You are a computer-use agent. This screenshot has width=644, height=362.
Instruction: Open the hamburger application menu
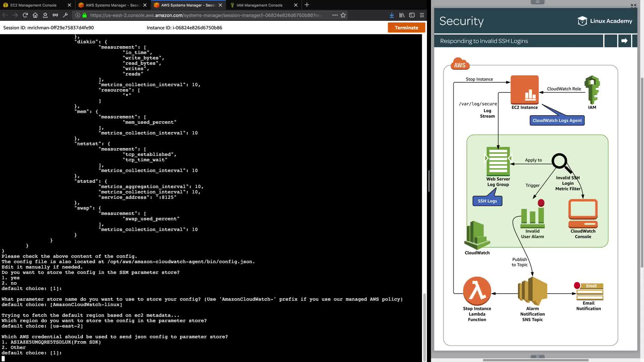pyautogui.click(x=422, y=15)
